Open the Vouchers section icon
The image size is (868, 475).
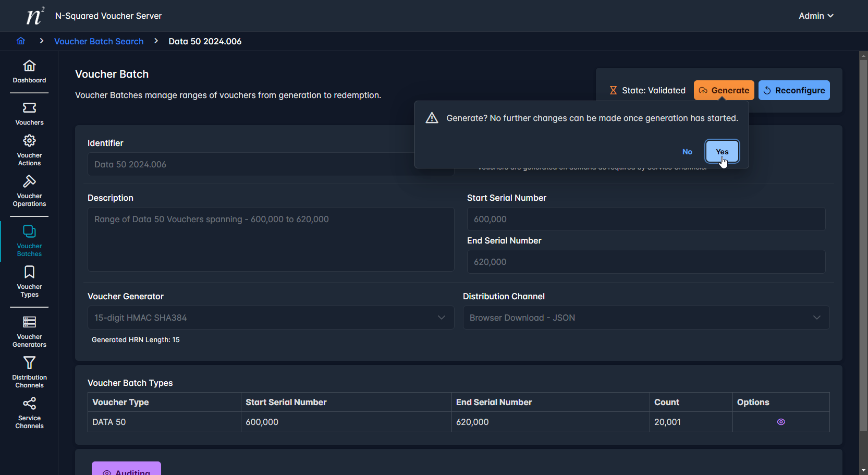click(29, 108)
